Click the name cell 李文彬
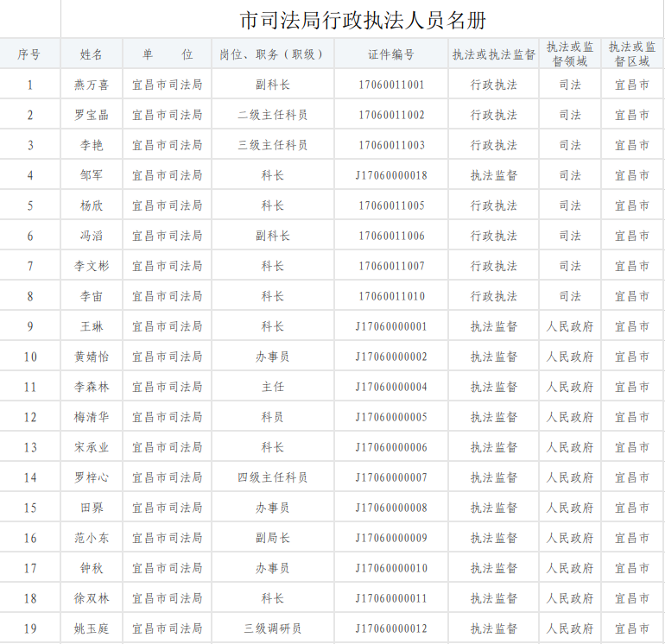Screen dimensions: 665x644 pyautogui.click(x=92, y=266)
